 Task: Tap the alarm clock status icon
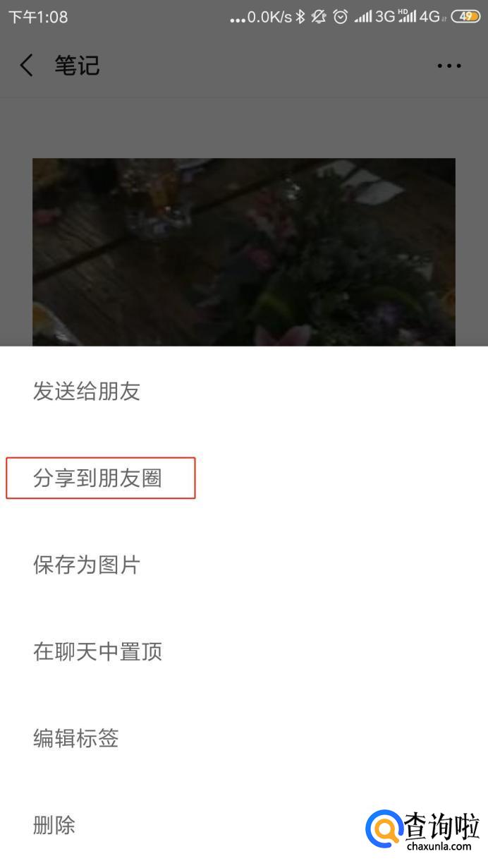(x=340, y=17)
